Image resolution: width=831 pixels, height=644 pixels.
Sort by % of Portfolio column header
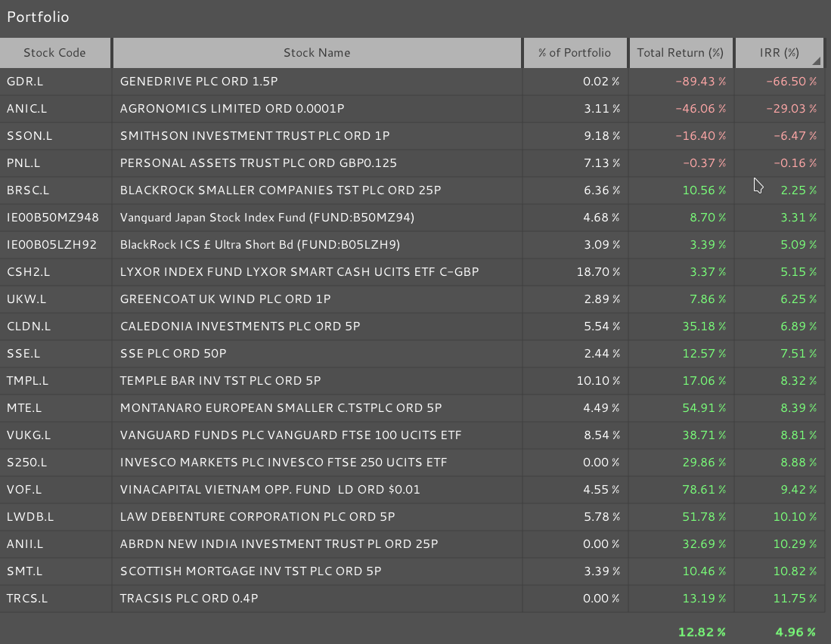tap(575, 53)
